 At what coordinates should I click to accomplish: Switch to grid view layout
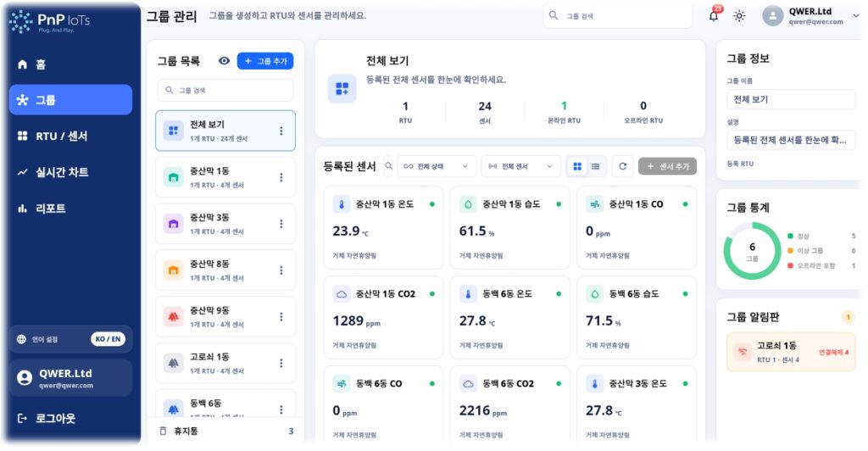577,166
